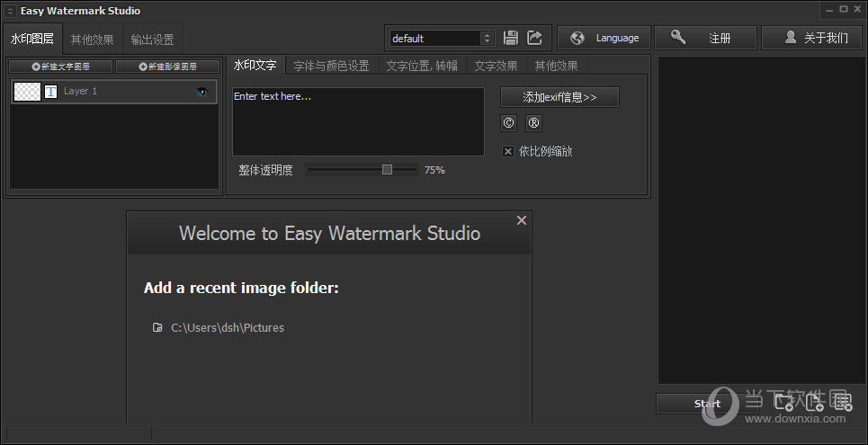Click the 'Add a recent image folder:' heading

[x=241, y=288]
